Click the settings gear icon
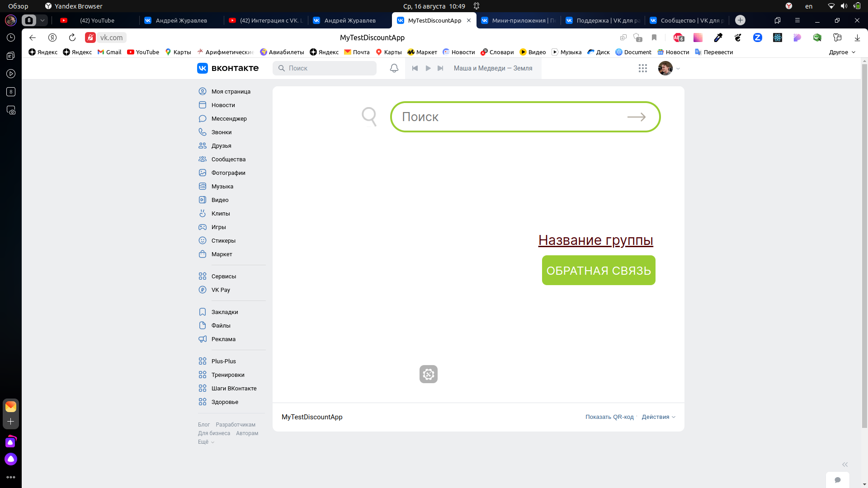Image resolution: width=868 pixels, height=488 pixels. [x=428, y=374]
